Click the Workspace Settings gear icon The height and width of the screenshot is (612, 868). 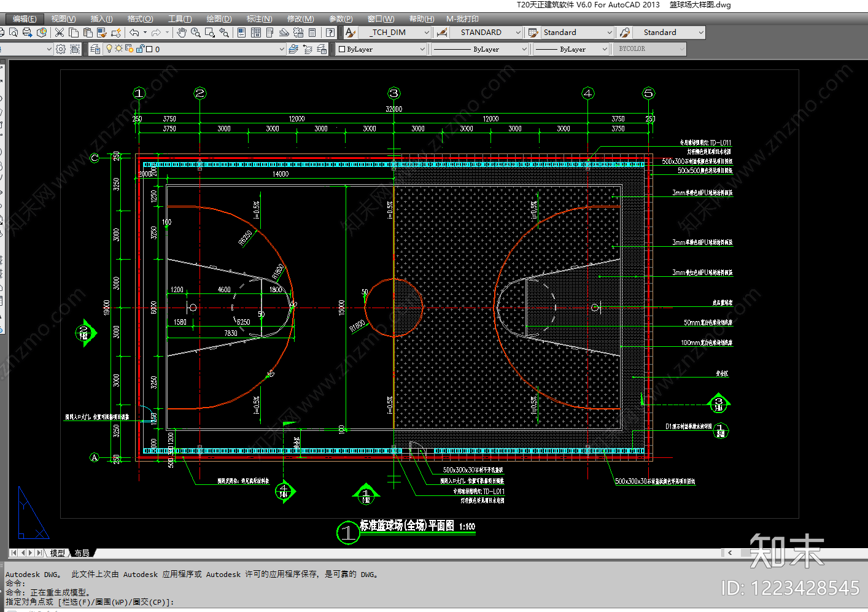click(x=61, y=49)
